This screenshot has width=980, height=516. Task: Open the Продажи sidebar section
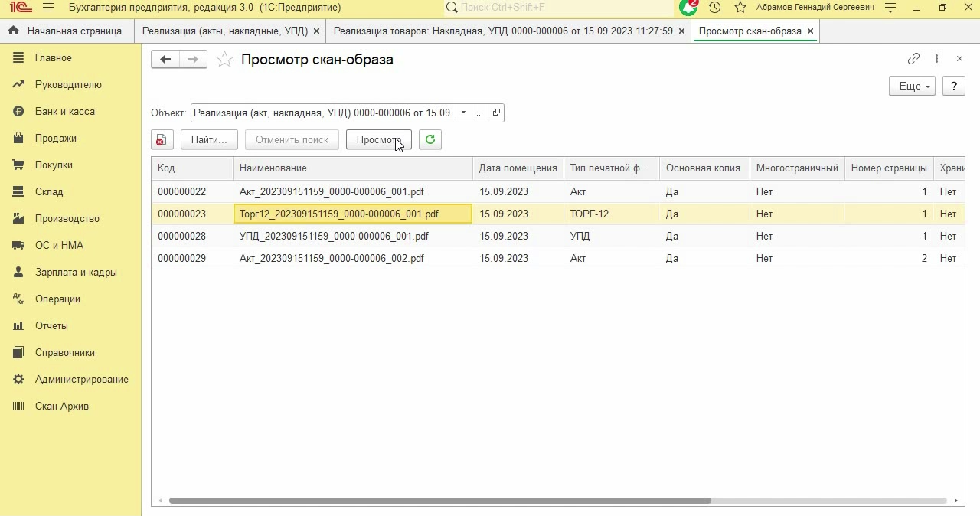tap(55, 138)
